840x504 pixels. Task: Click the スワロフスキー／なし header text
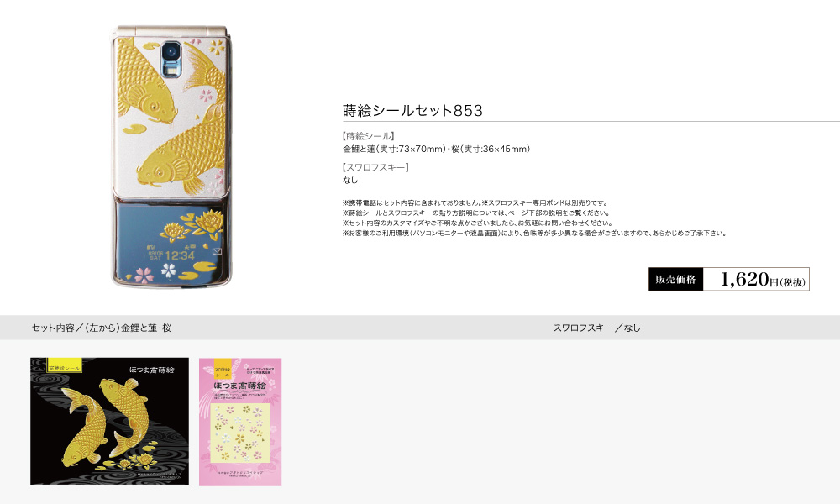pyautogui.click(x=596, y=328)
